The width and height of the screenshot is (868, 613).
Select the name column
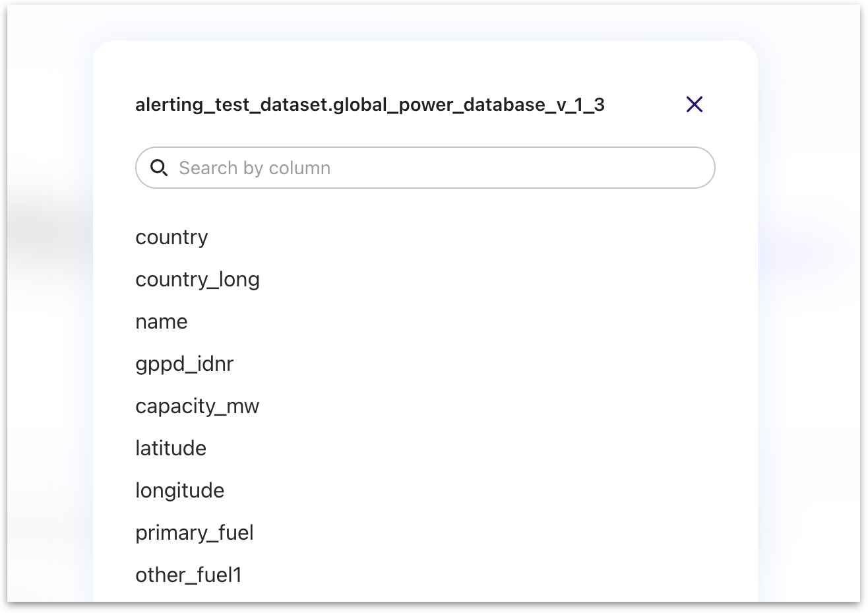coord(161,321)
